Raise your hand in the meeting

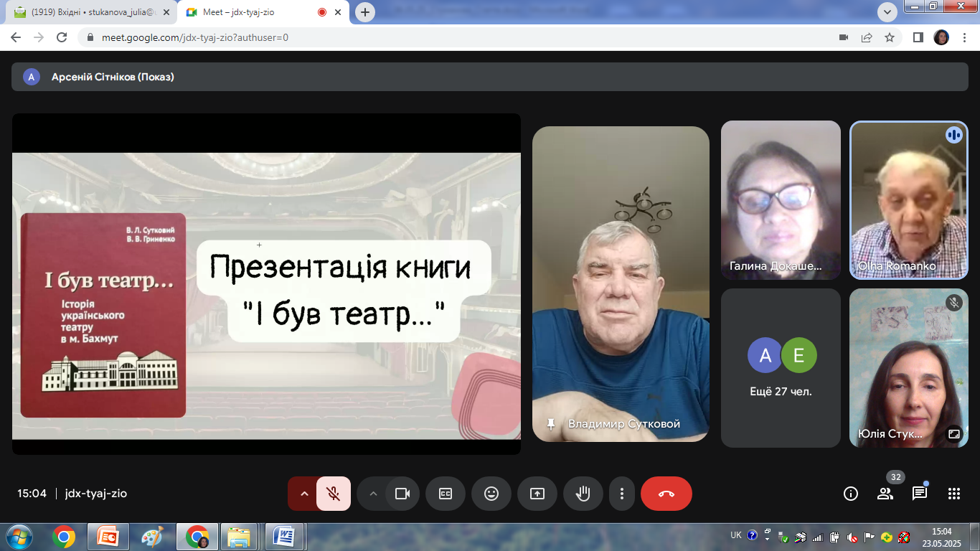[x=583, y=494]
